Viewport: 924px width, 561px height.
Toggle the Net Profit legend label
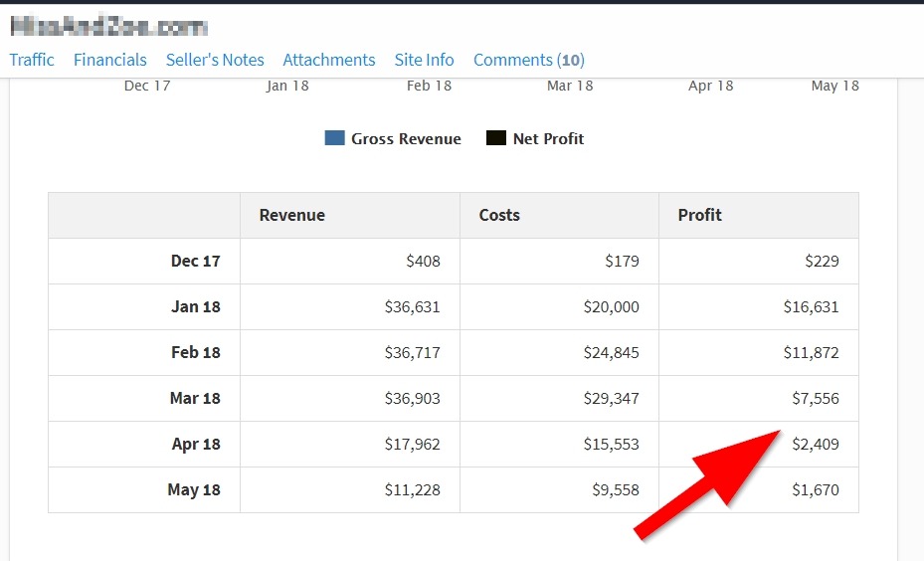(548, 139)
